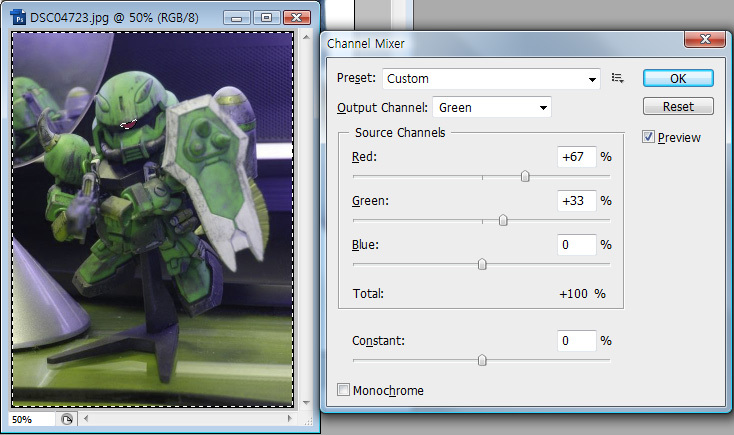Click the Red source channel slider handle

tap(525, 176)
